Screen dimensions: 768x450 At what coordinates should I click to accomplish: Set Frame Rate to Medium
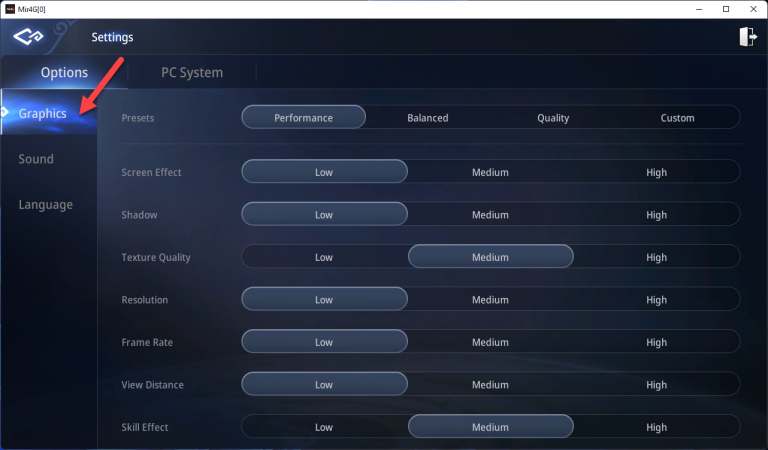pyautogui.click(x=490, y=342)
